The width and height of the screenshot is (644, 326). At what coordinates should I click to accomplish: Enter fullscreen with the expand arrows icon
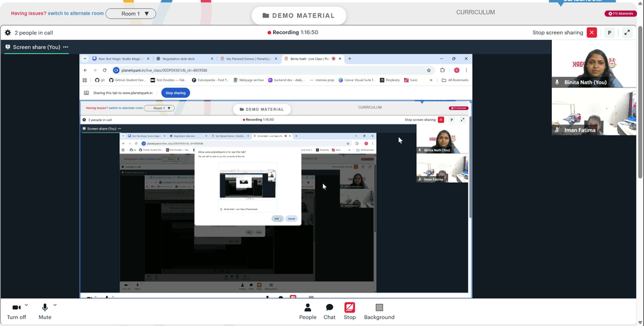pyautogui.click(x=627, y=32)
